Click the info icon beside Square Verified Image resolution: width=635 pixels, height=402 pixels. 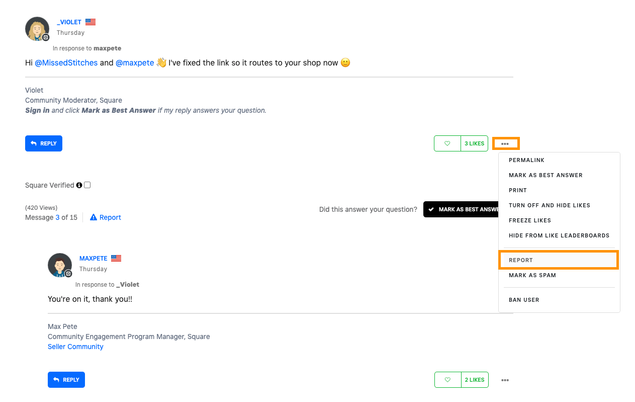pos(79,185)
